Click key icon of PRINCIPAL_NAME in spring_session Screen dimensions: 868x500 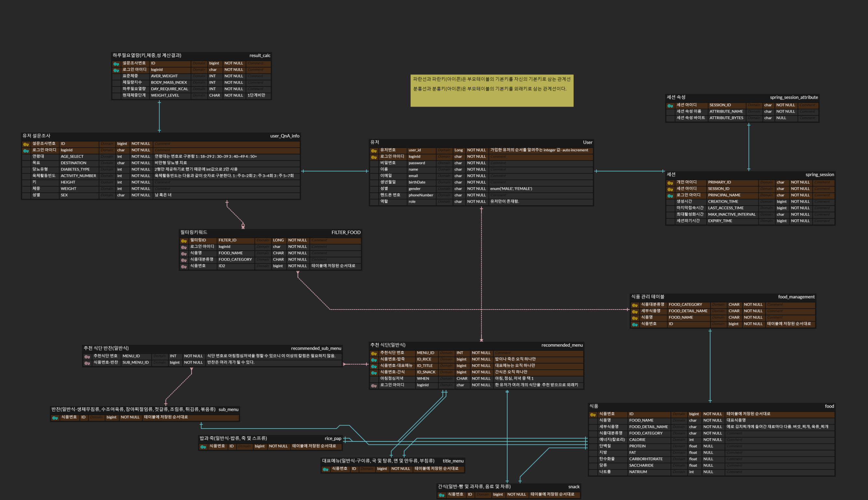click(670, 196)
